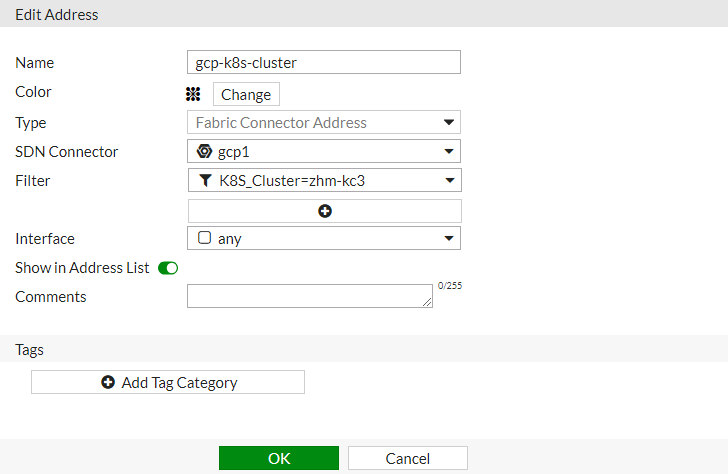Viewport: 728px width, 474px height.
Task: Toggle Show in Address List switch
Action: (168, 268)
